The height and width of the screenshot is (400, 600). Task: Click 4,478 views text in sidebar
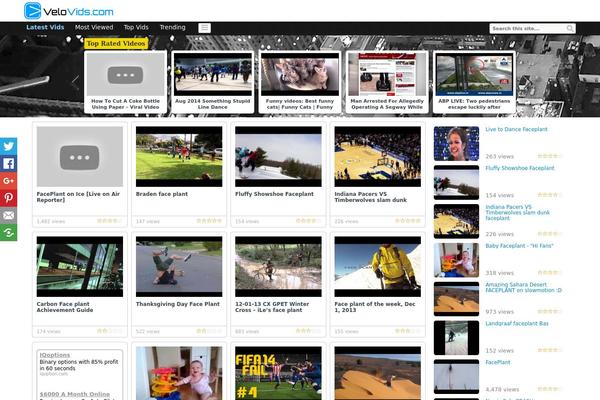coord(502,389)
